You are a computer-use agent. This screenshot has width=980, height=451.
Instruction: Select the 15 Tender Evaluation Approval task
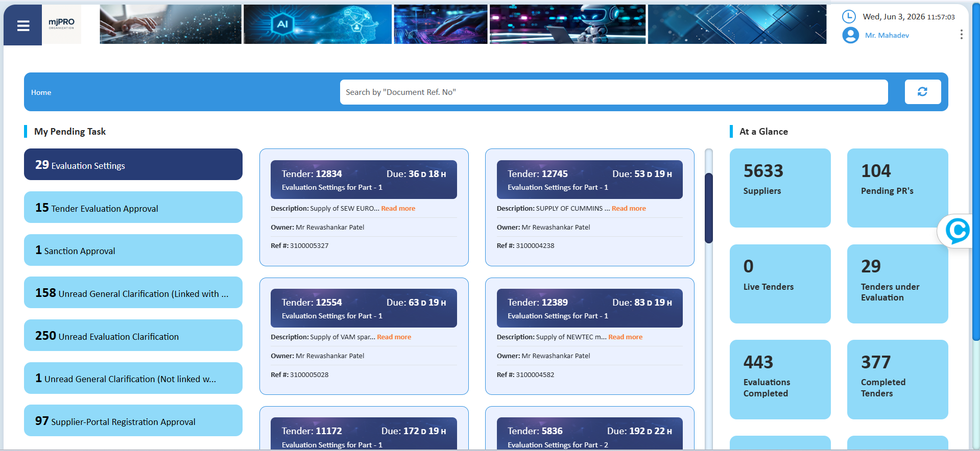pyautogui.click(x=133, y=207)
